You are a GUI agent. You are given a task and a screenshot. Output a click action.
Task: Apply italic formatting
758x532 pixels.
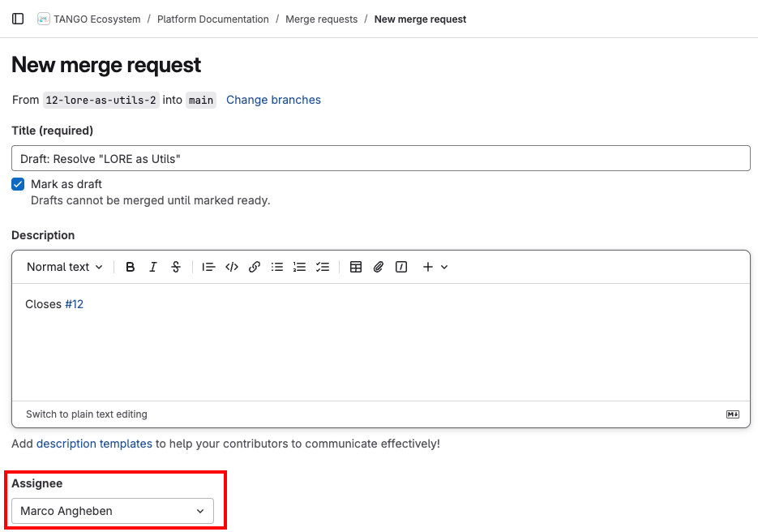point(153,266)
